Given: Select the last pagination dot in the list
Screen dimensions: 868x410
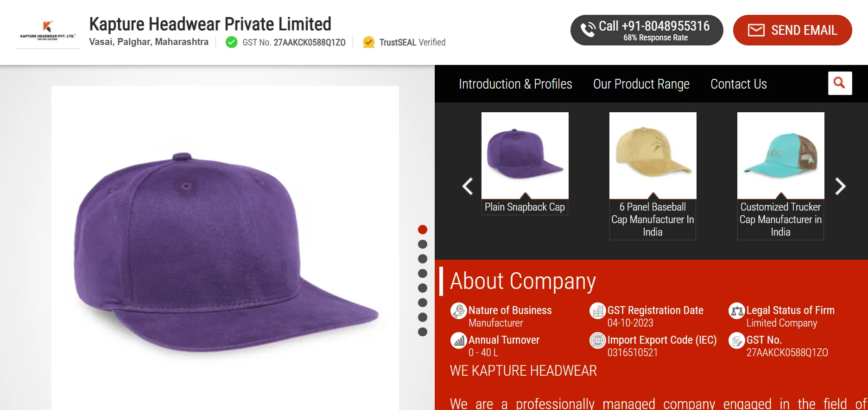Looking at the screenshot, I should pos(422,331).
